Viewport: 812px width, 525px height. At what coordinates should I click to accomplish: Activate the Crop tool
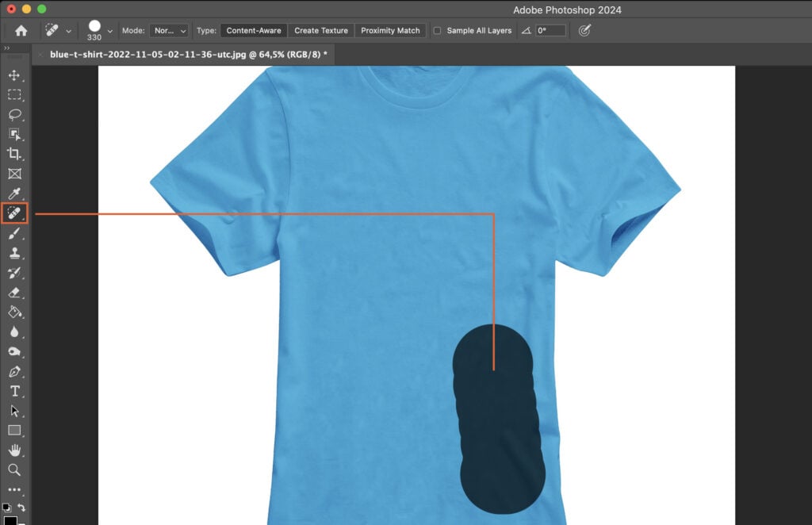click(14, 154)
